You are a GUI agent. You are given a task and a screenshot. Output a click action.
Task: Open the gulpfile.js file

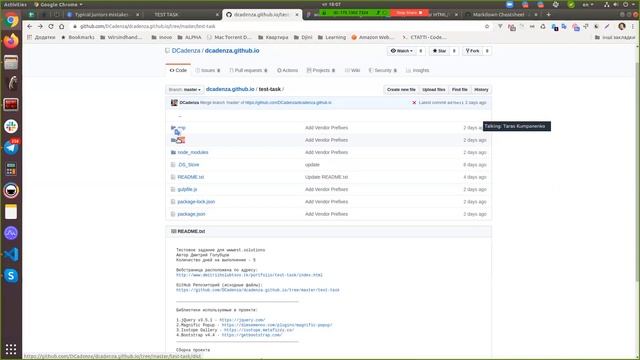coord(187,189)
